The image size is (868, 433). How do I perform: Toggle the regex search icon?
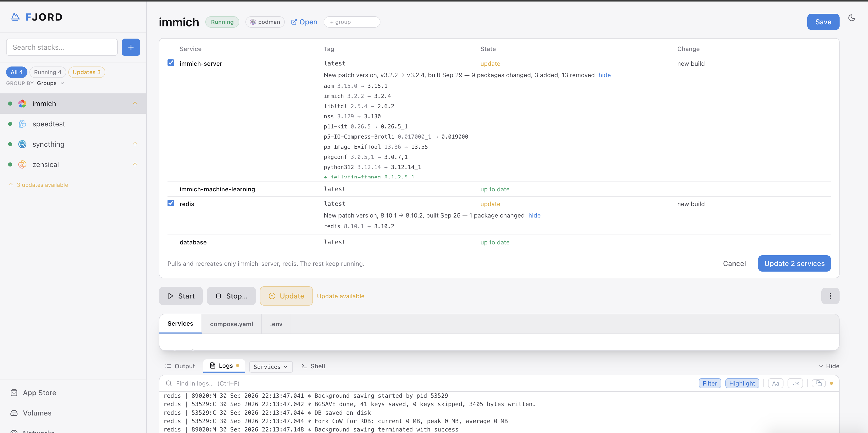(795, 383)
